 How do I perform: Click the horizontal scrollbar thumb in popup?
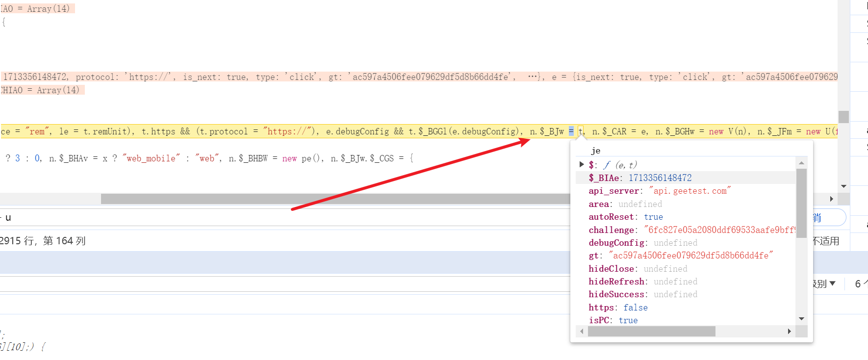coord(651,332)
